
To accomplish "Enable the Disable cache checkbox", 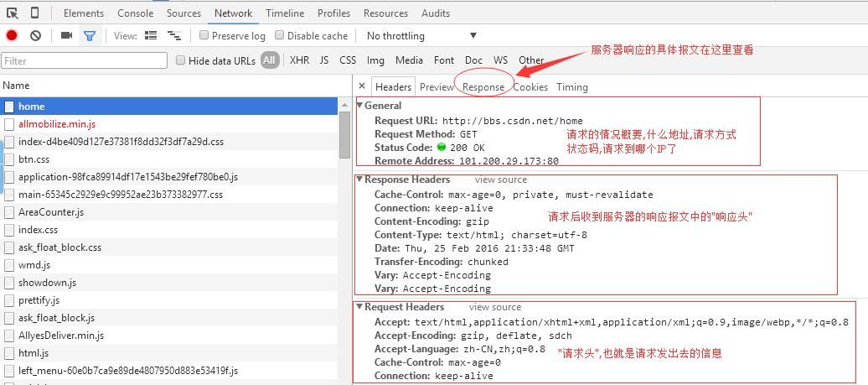I will [x=280, y=35].
